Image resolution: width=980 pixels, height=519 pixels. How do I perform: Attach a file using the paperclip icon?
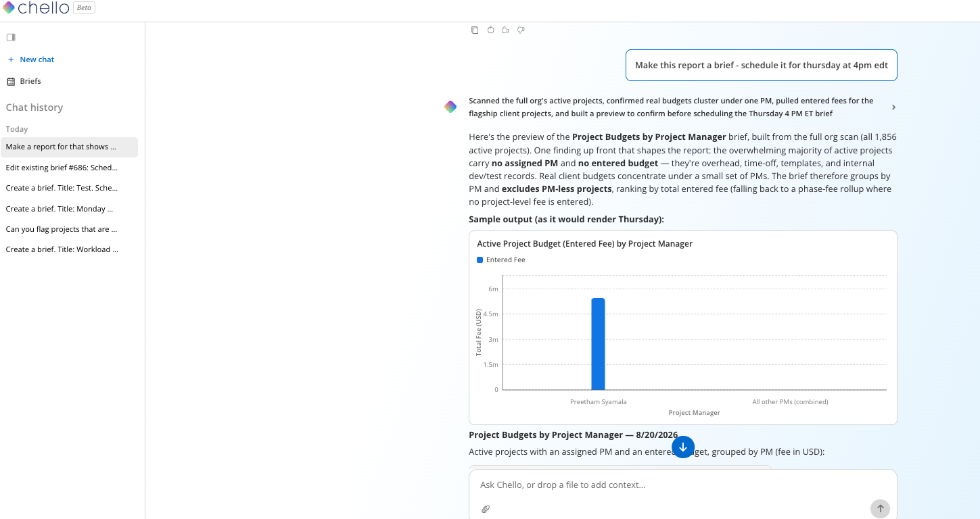[x=486, y=509]
